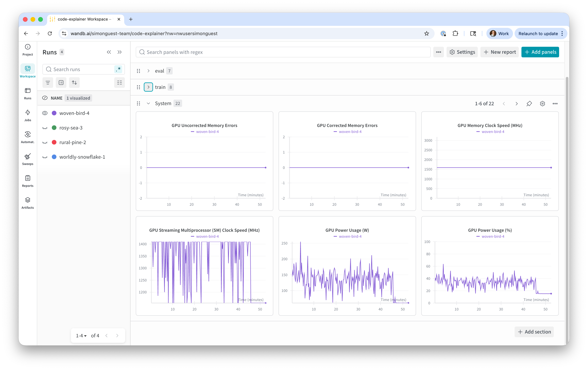Show the rural-pine-2 run
588x370 pixels.
tap(45, 142)
